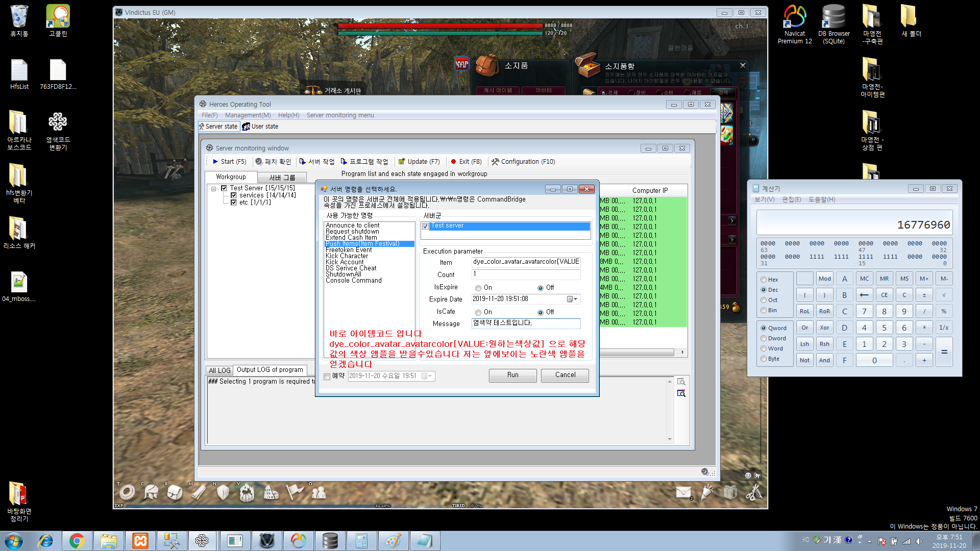
Task: Click the horizontal scrollbar right arrow
Action: [x=682, y=353]
